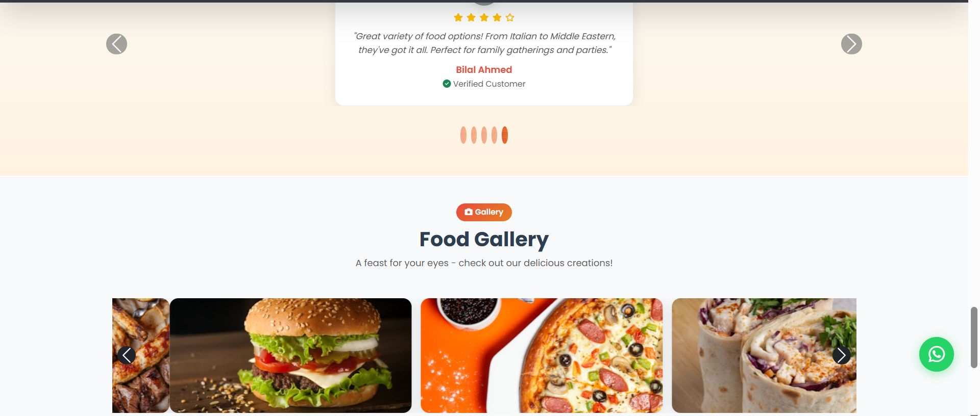
Task: Open the shawarma wrap gallery photo
Action: (764, 355)
